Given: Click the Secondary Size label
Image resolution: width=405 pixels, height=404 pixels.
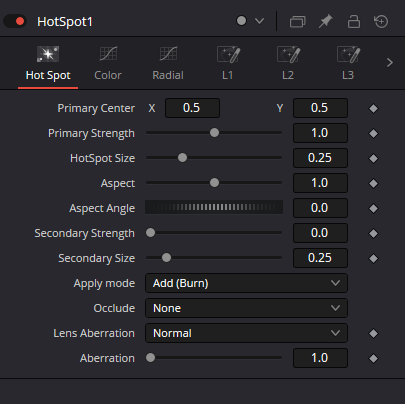Looking at the screenshot, I should (x=97, y=258).
